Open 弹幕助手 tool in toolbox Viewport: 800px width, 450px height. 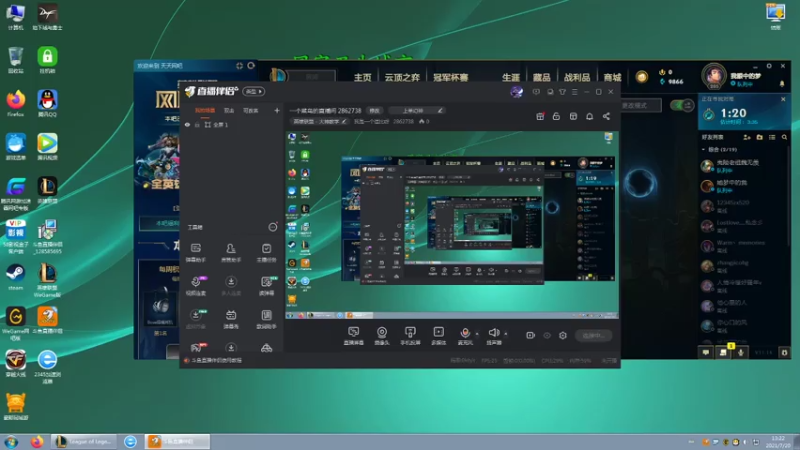pos(196,253)
